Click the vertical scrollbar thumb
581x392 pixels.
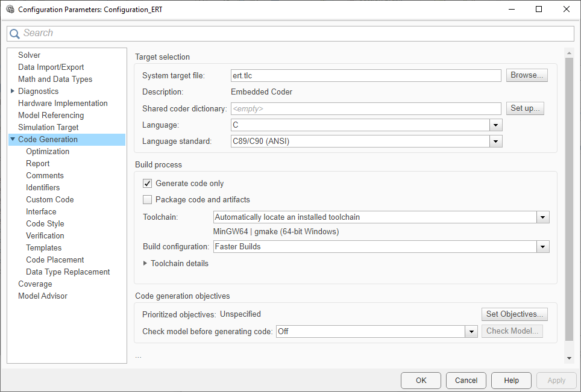(569, 199)
